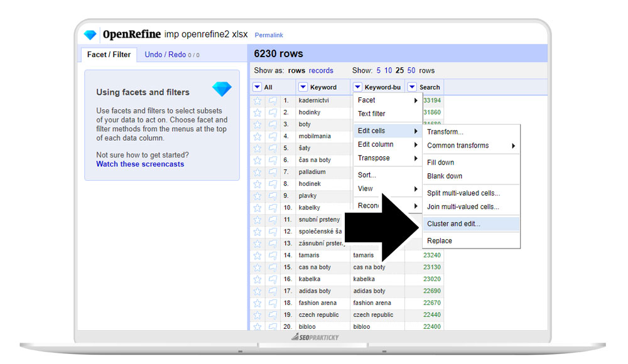Star row 19 czech republic

(257, 315)
